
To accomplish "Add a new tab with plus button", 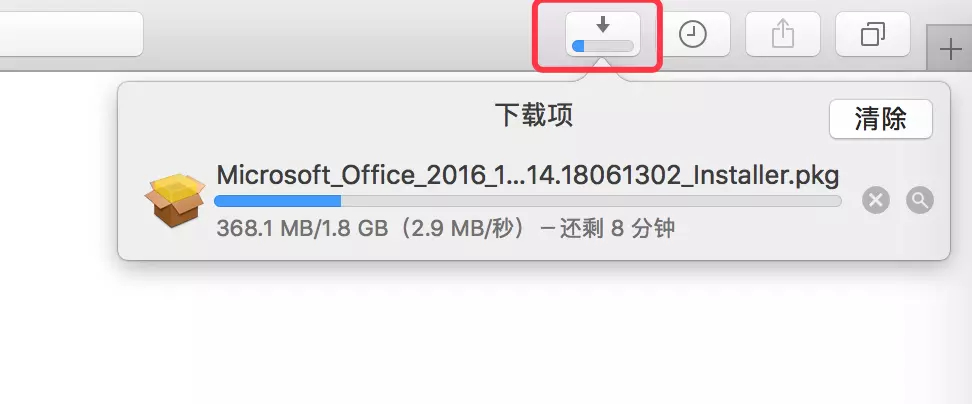I will pyautogui.click(x=950, y=48).
